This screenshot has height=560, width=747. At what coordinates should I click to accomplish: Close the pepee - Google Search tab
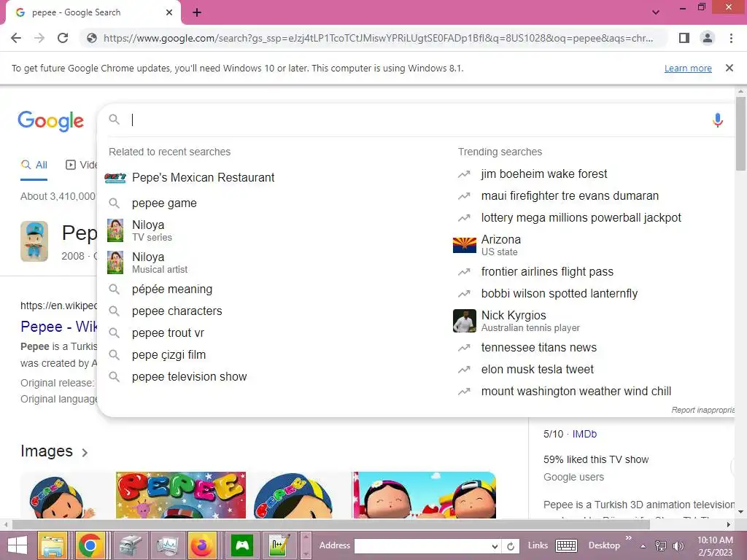(169, 12)
